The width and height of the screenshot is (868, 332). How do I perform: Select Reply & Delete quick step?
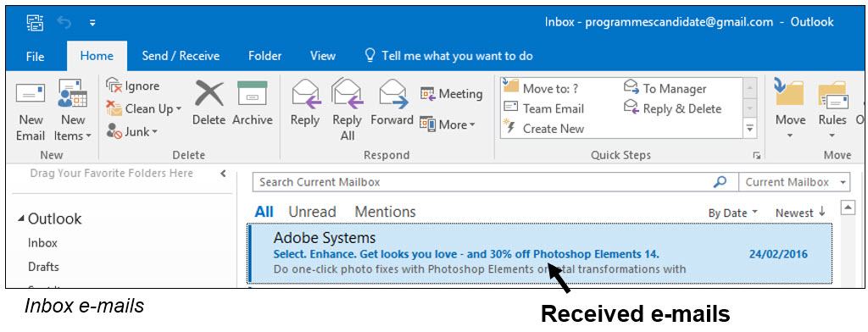click(672, 108)
